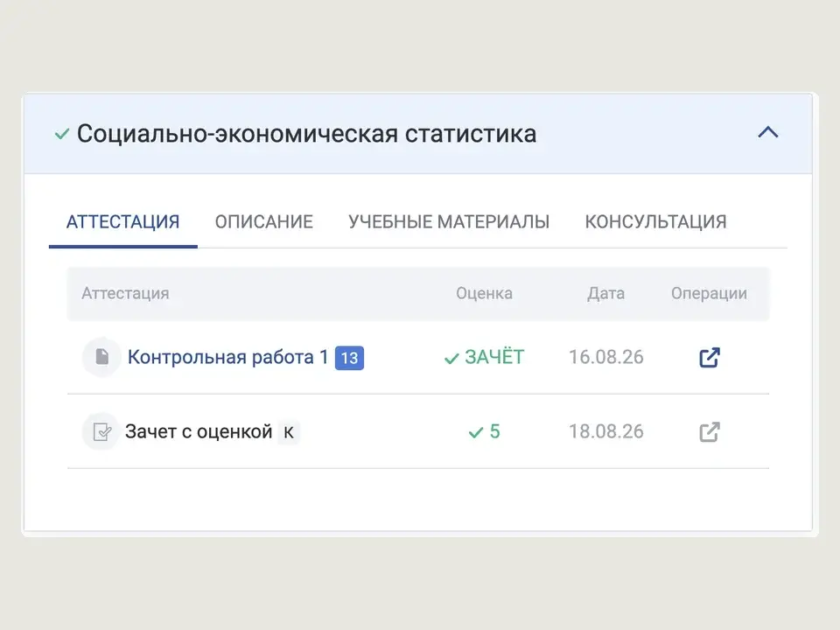Collapse the Социально-экономическая статистика section chevron

767,132
